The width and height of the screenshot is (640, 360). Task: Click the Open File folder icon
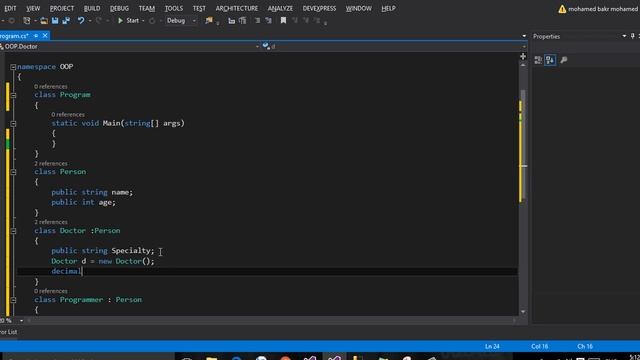(44, 20)
